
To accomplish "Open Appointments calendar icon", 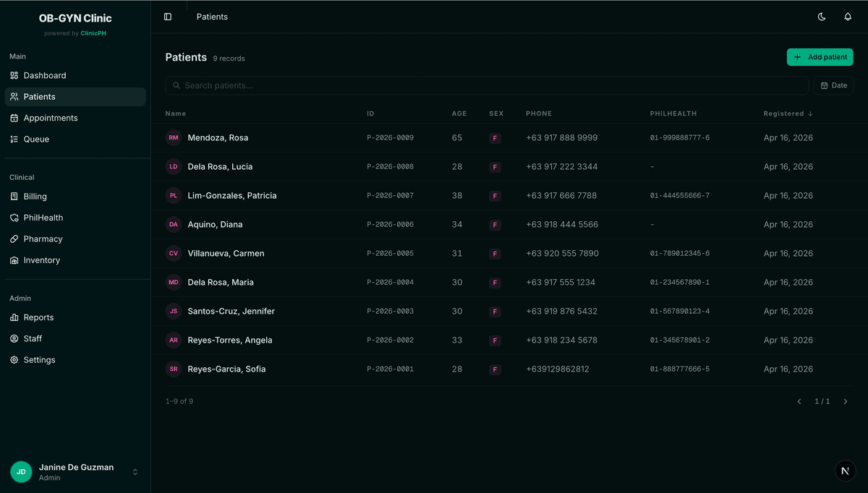I will click(14, 118).
